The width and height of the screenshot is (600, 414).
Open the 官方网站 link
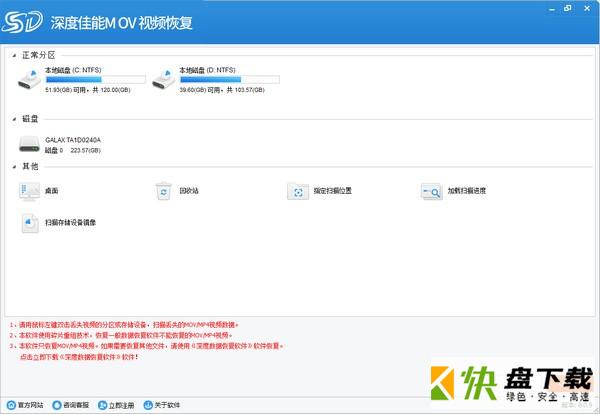[31, 405]
